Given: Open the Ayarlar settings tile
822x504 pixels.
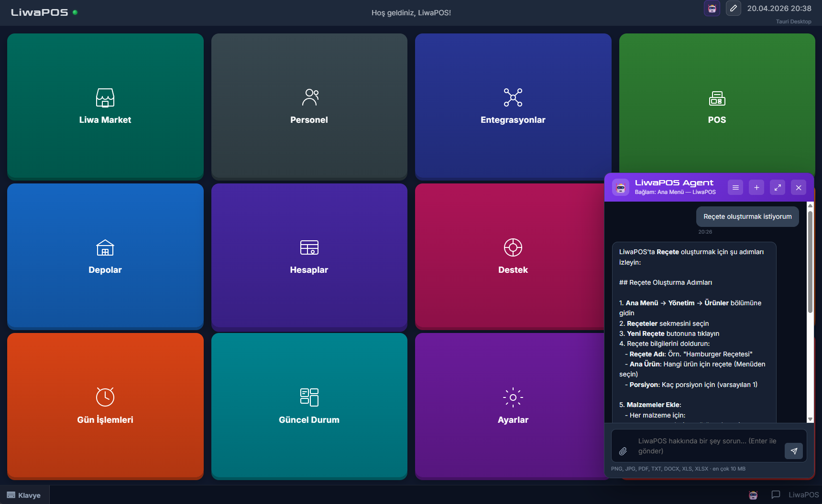Looking at the screenshot, I should (x=513, y=406).
